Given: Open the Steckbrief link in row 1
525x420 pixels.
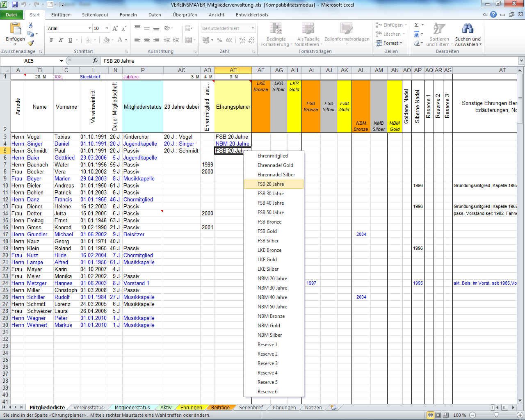Looking at the screenshot, I should click(x=90, y=77).
